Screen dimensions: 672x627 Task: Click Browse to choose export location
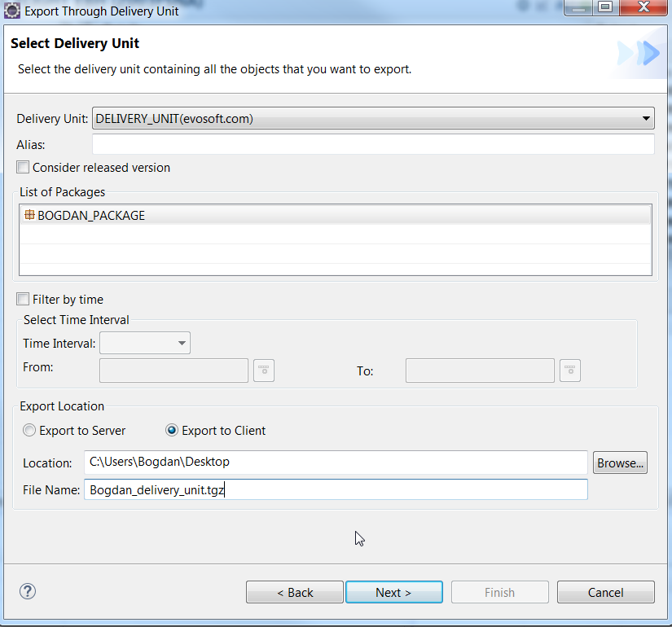pos(620,463)
